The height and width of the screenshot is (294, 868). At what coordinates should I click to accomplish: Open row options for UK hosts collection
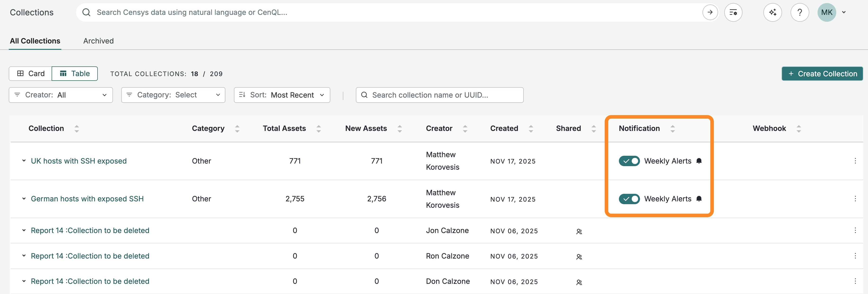click(855, 161)
